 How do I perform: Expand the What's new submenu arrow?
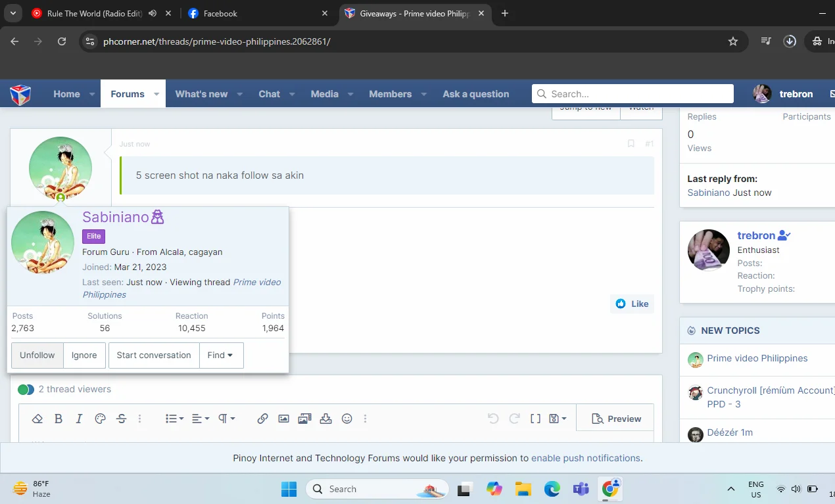pyautogui.click(x=240, y=94)
